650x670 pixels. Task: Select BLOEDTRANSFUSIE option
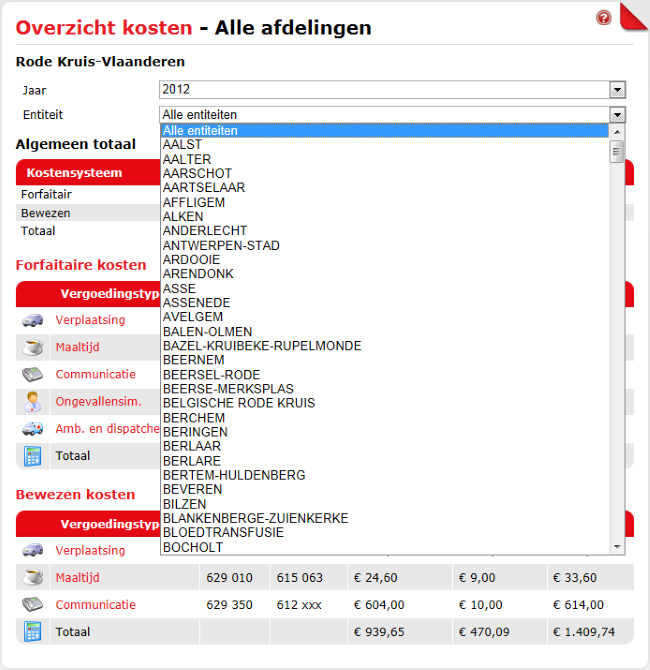click(385, 532)
